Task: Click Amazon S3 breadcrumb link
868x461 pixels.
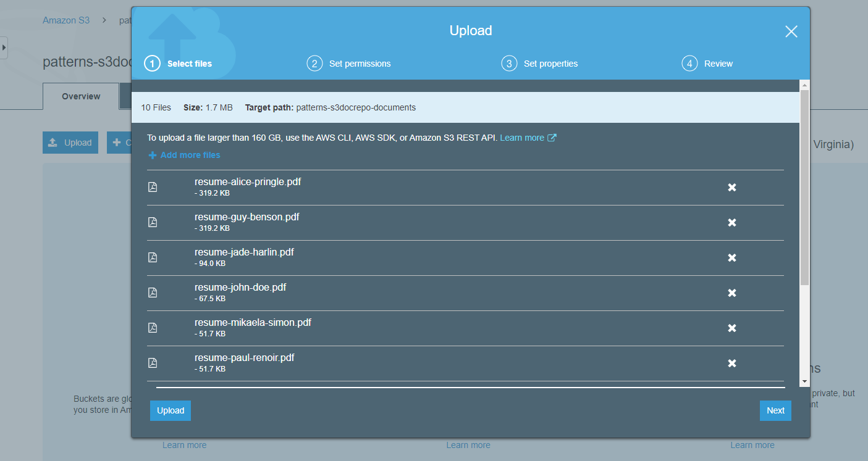Action: click(66, 20)
